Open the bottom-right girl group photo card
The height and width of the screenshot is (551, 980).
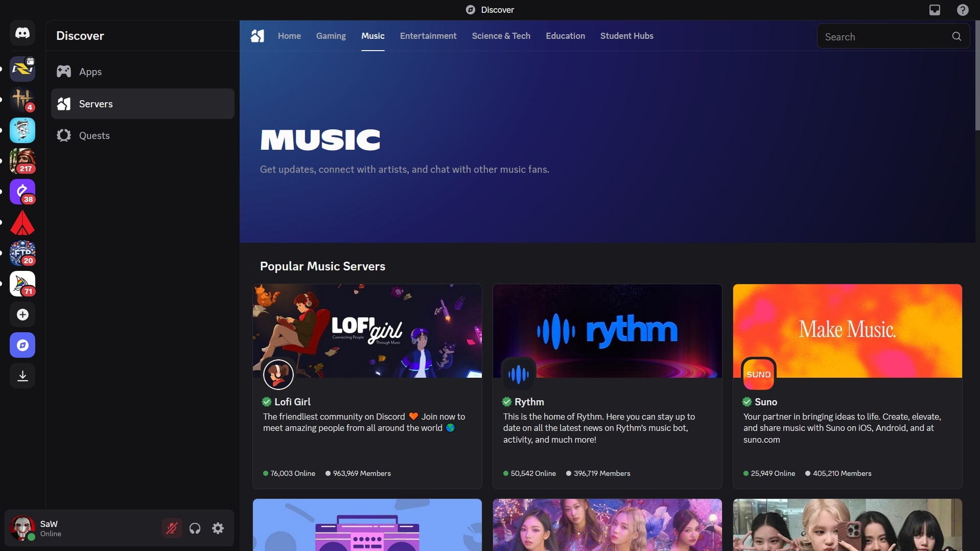point(848,525)
